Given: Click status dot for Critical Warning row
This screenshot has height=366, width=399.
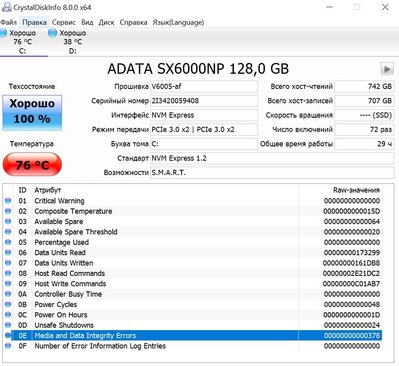Looking at the screenshot, I should tap(8, 201).
